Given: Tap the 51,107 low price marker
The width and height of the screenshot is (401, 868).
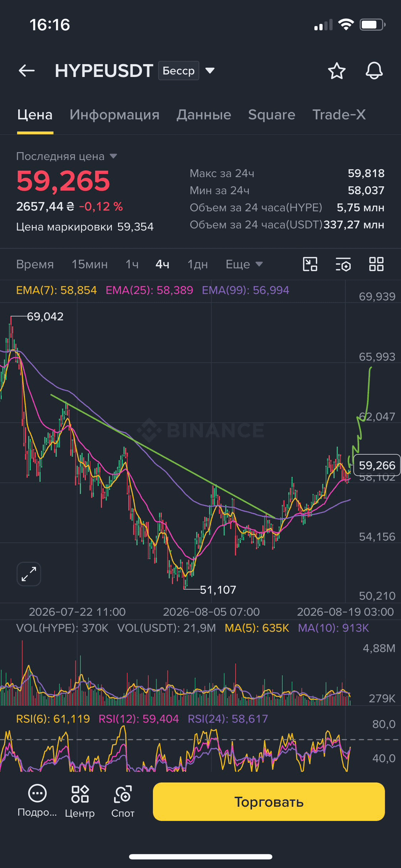Looking at the screenshot, I should (218, 590).
